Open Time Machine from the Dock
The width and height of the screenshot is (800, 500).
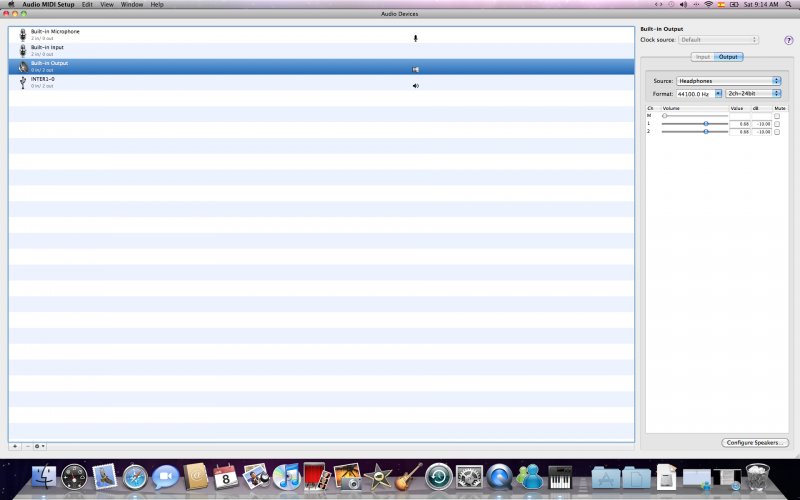(x=439, y=477)
